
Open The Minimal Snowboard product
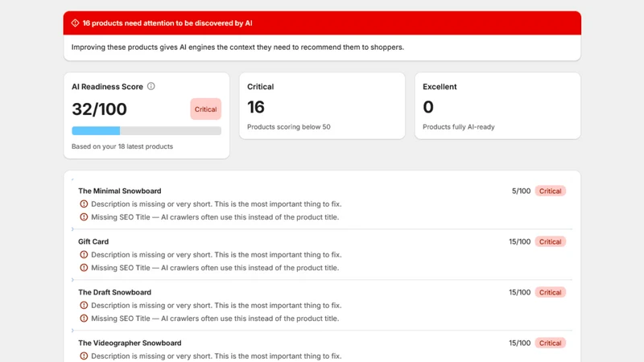click(x=119, y=191)
